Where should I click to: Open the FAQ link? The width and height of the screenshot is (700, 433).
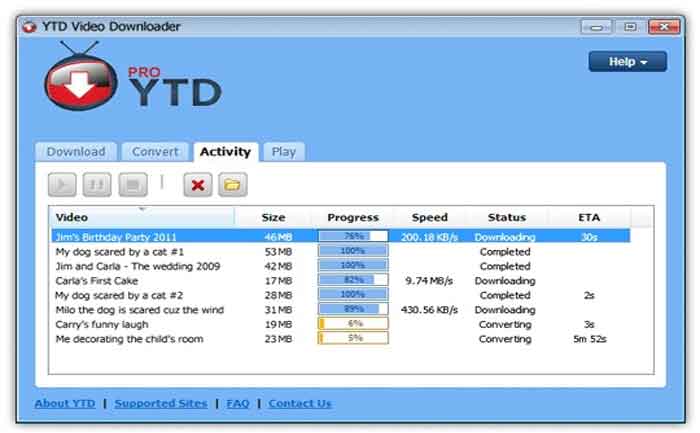[x=238, y=404]
